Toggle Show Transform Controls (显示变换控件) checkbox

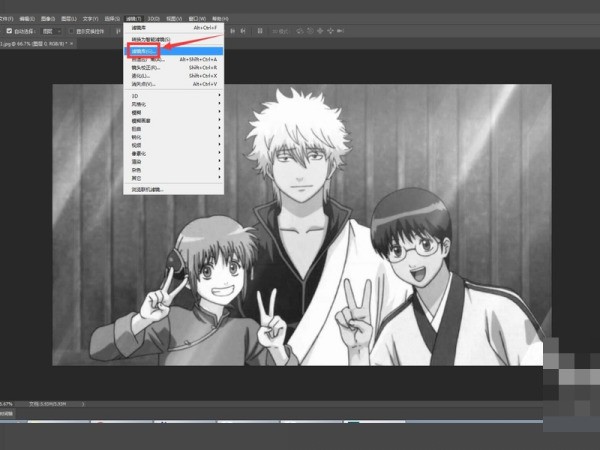pos(73,30)
